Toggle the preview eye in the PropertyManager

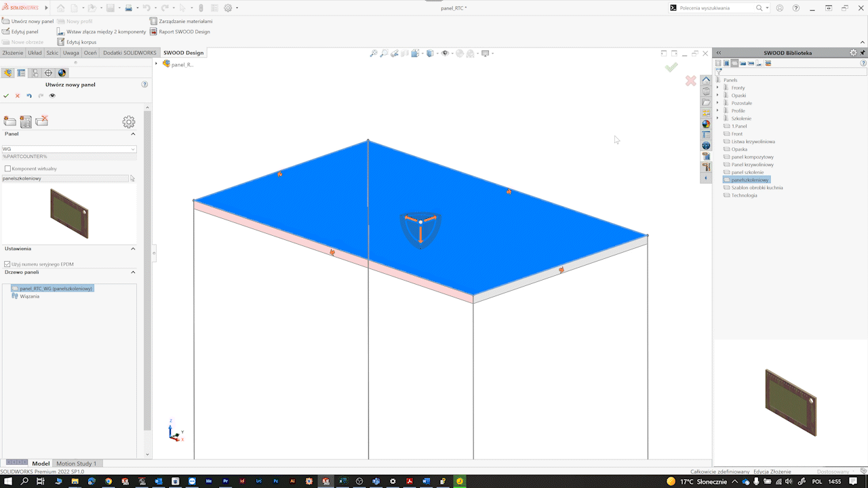52,96
